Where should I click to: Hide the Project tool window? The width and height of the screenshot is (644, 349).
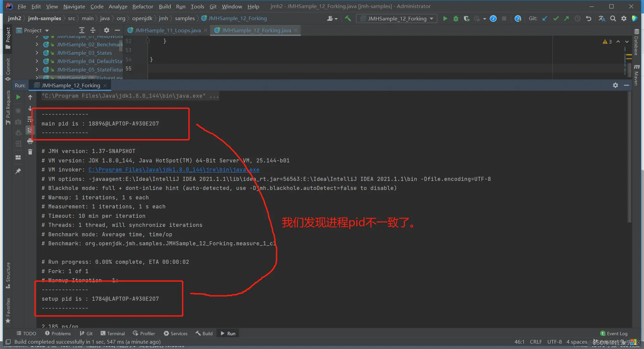(117, 30)
